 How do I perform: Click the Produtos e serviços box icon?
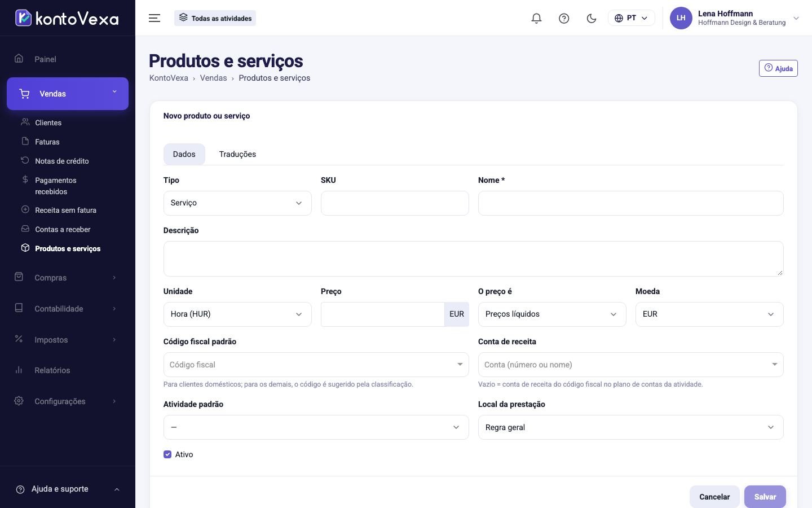pyautogui.click(x=25, y=248)
